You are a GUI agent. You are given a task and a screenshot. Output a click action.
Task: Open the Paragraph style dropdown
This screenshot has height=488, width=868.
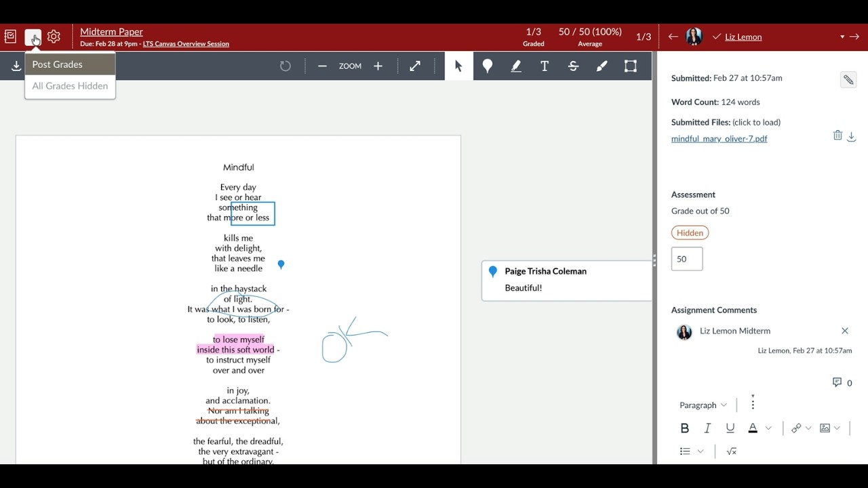703,405
